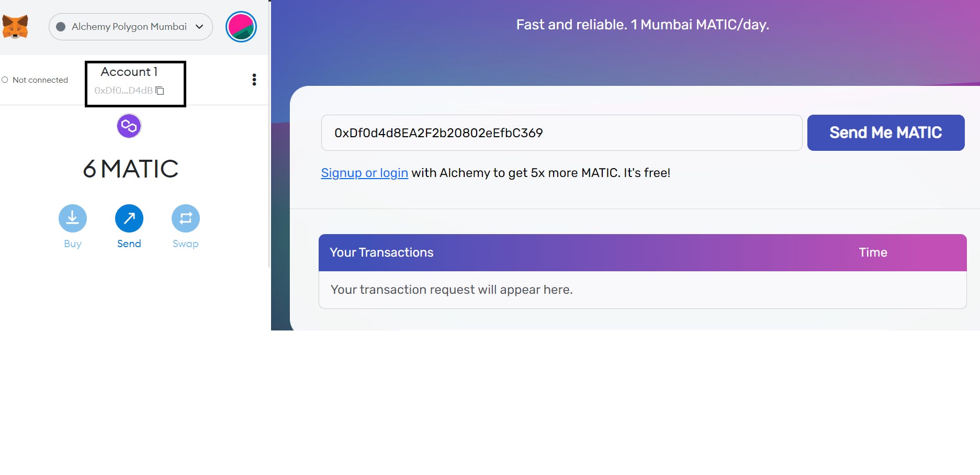Click the Account 1 name

pyautogui.click(x=129, y=72)
